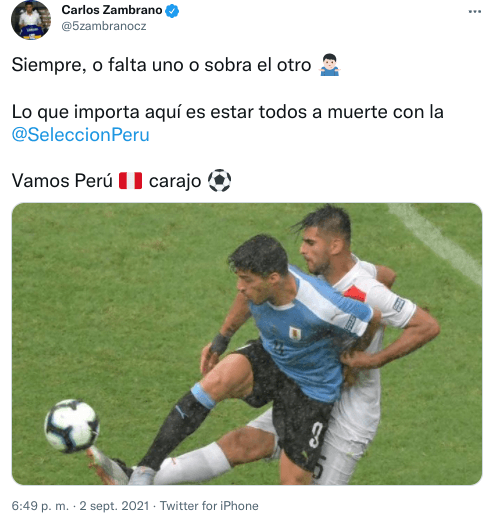Click the Carlos Zambrano display name
The width and height of the screenshot is (491, 519).
112,10
